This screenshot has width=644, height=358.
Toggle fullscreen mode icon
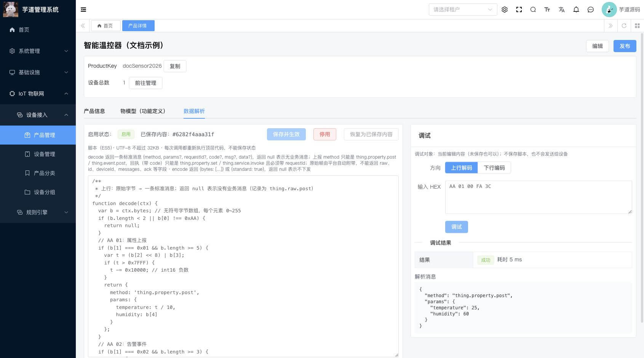(x=519, y=10)
